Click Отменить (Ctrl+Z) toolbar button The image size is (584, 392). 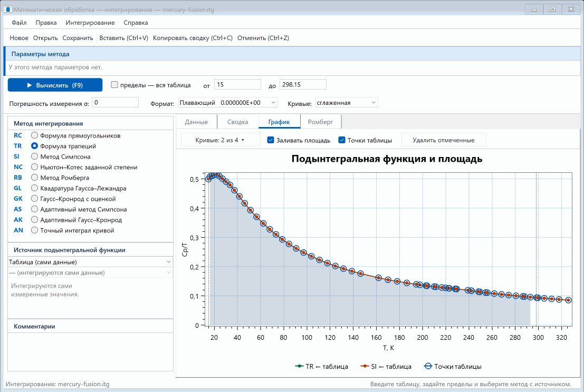263,38
